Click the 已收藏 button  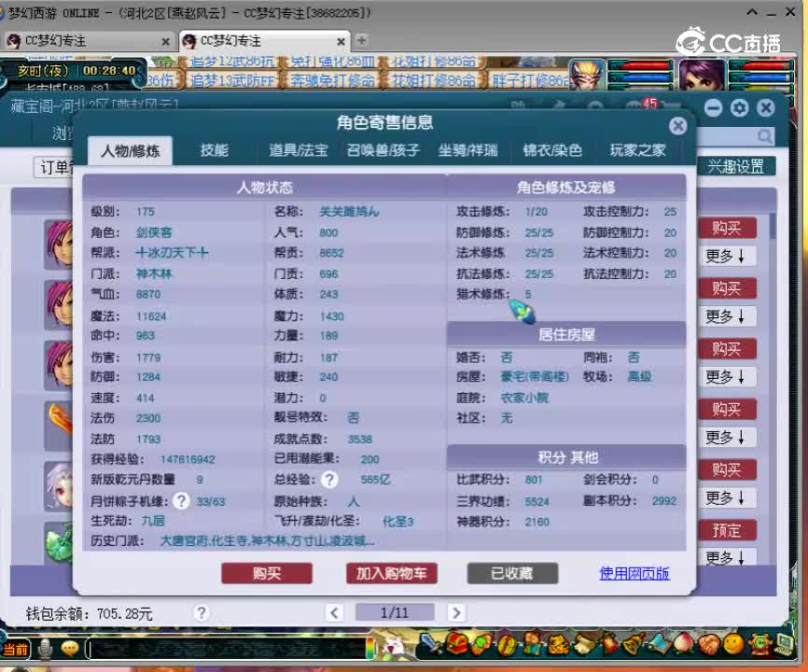tap(512, 573)
